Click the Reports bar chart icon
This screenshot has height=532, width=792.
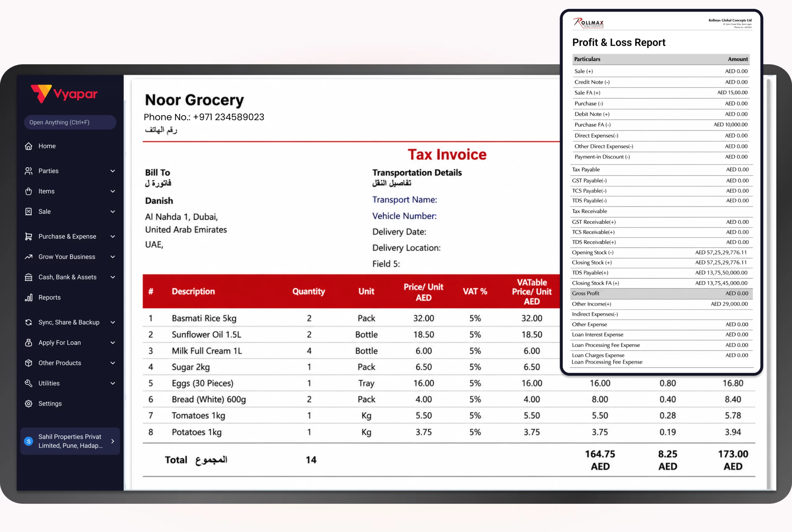click(28, 298)
